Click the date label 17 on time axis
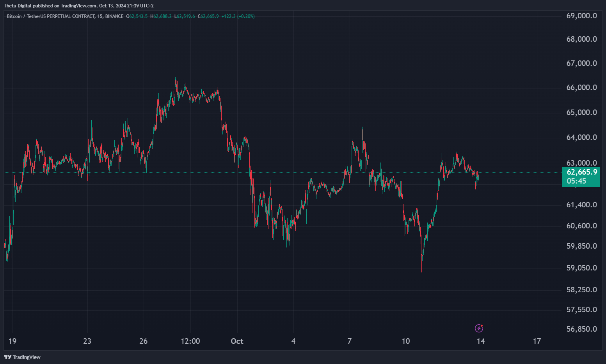 (x=537, y=341)
